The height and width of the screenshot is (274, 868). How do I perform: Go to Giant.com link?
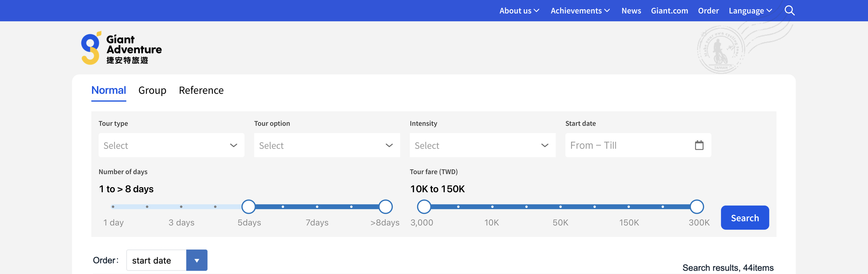coord(669,11)
